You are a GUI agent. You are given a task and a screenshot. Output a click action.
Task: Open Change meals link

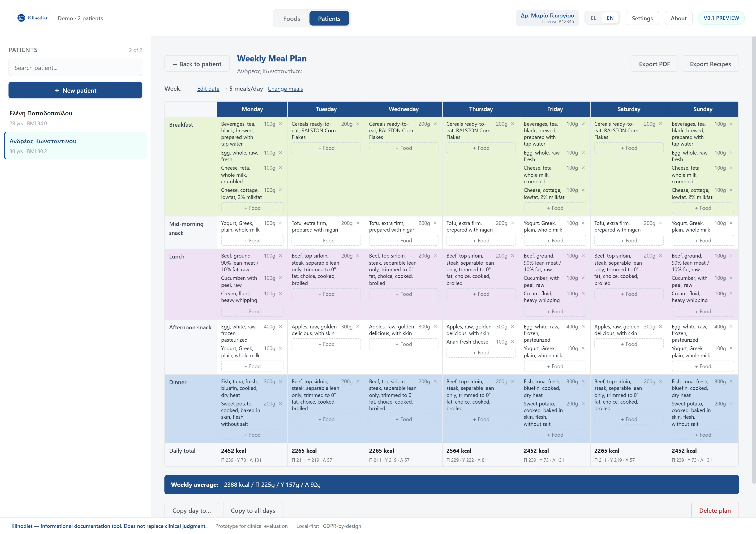coord(285,89)
